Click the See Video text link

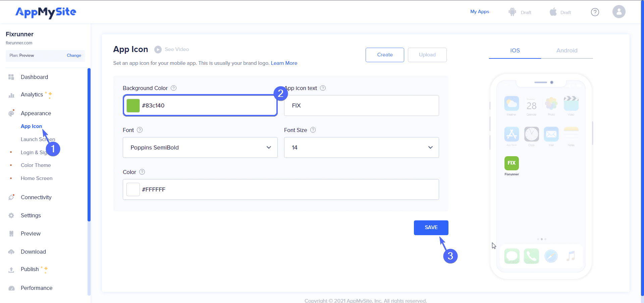177,49
